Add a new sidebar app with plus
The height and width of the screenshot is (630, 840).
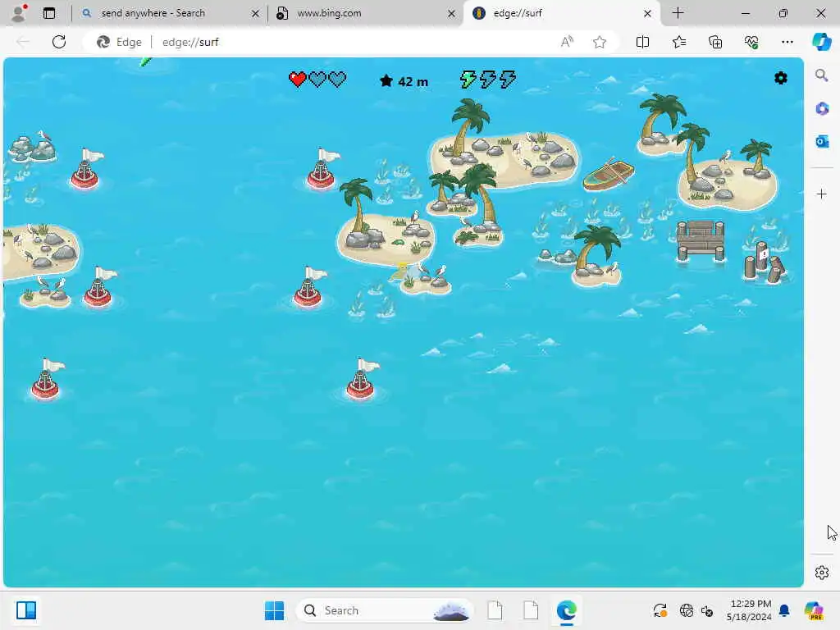pyautogui.click(x=821, y=194)
